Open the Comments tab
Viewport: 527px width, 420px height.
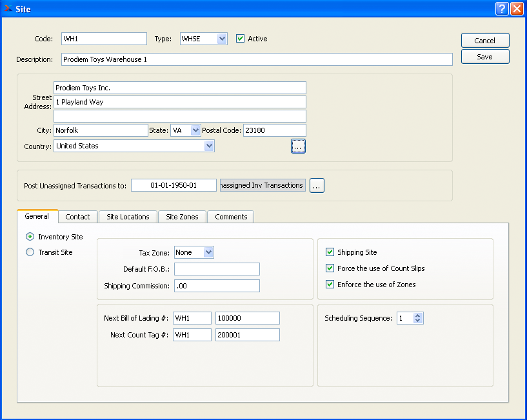coord(231,217)
